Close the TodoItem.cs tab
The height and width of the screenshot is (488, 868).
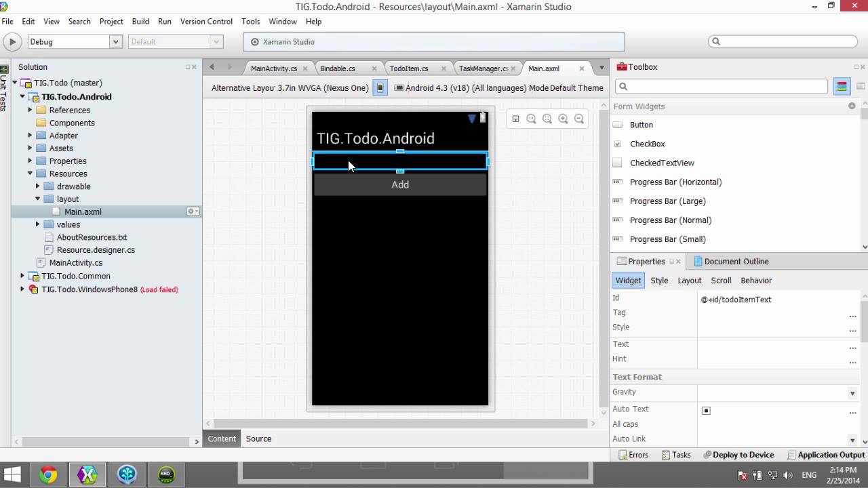pos(444,68)
